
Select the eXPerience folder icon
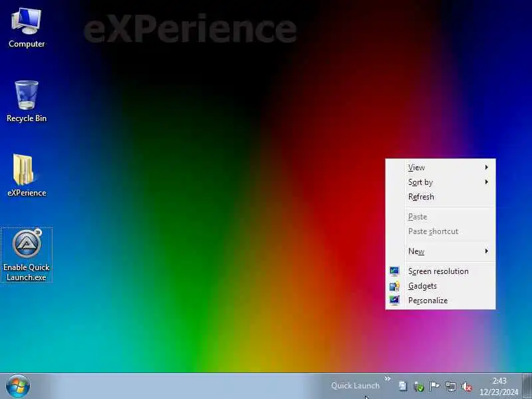[27, 176]
